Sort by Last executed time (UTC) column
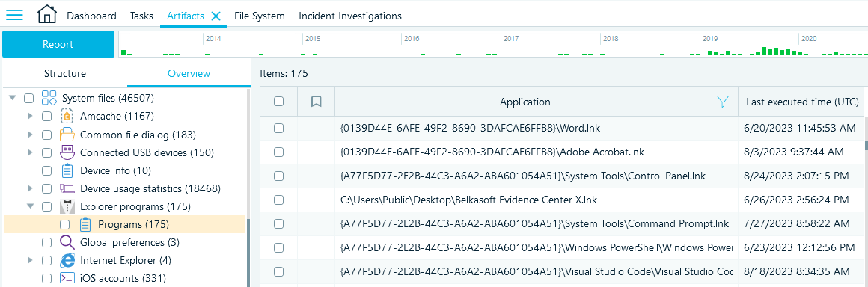 (802, 102)
